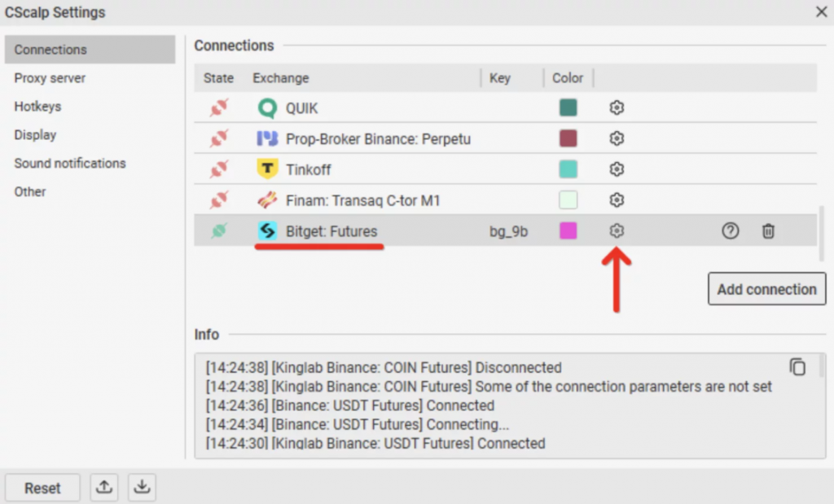The width and height of the screenshot is (834, 504).
Task: Switch to the Hotkeys settings section
Action: [37, 107]
